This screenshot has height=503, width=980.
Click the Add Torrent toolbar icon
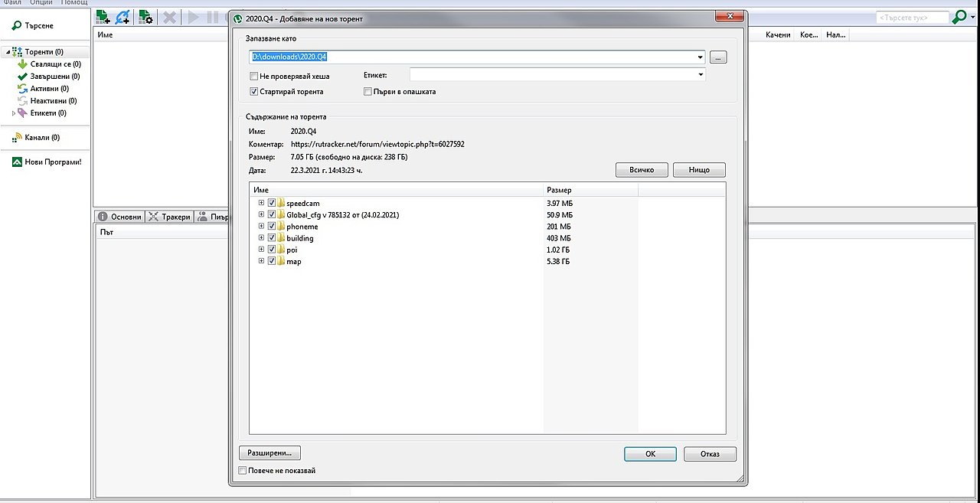coord(103,17)
